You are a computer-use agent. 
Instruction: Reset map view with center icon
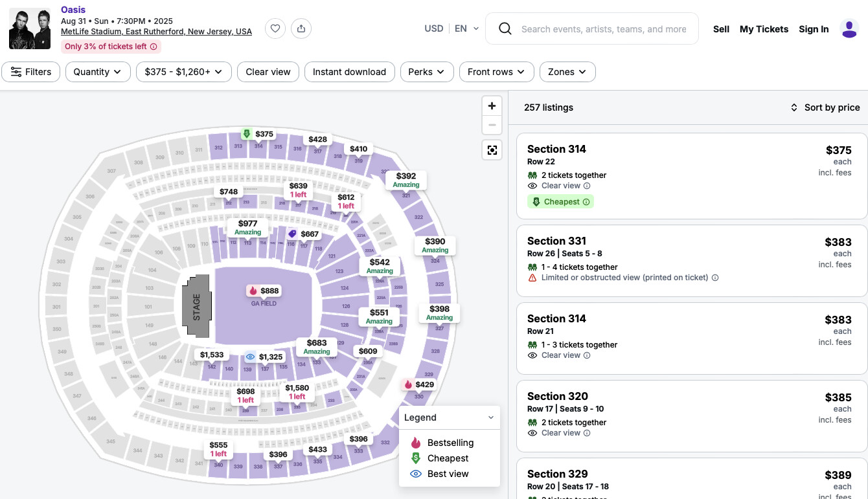[x=492, y=150]
